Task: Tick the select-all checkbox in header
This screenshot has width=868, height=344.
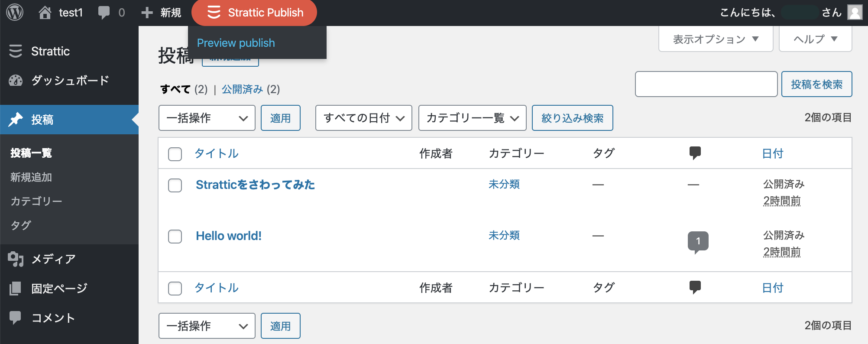Action: (x=175, y=154)
